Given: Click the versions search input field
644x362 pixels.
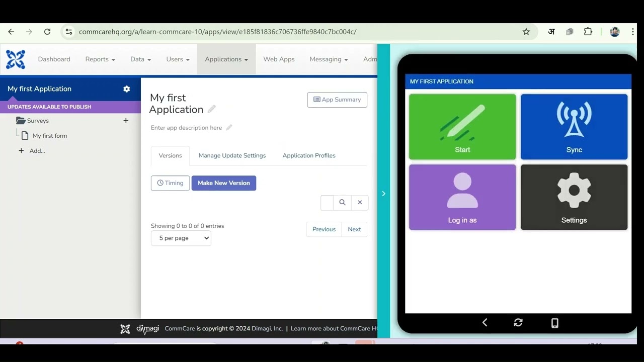Looking at the screenshot, I should (x=327, y=202).
